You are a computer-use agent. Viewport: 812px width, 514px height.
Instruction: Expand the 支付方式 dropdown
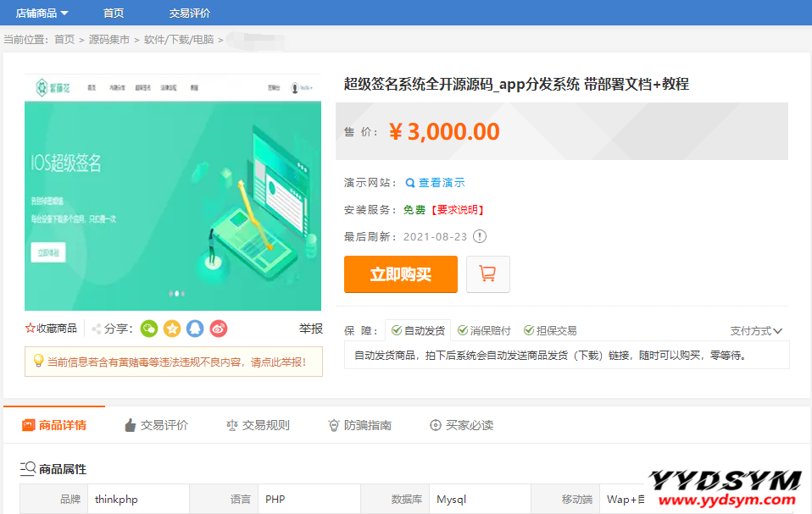pyautogui.click(x=756, y=330)
